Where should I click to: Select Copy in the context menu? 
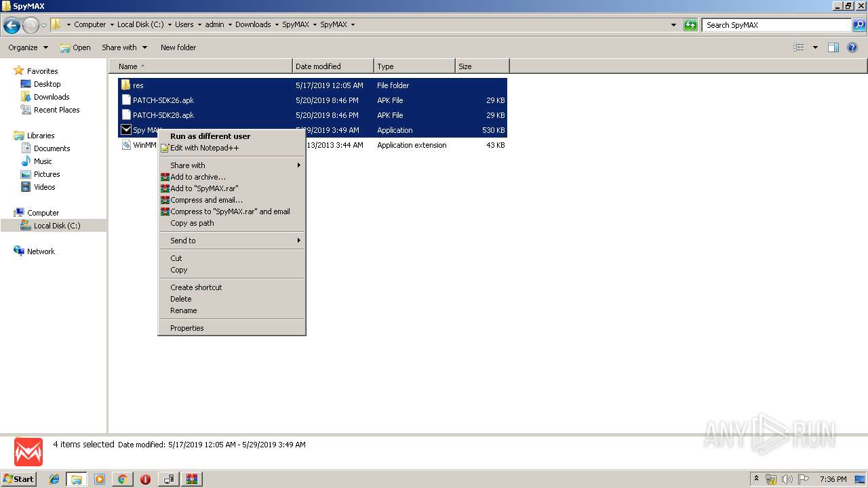coord(231,270)
